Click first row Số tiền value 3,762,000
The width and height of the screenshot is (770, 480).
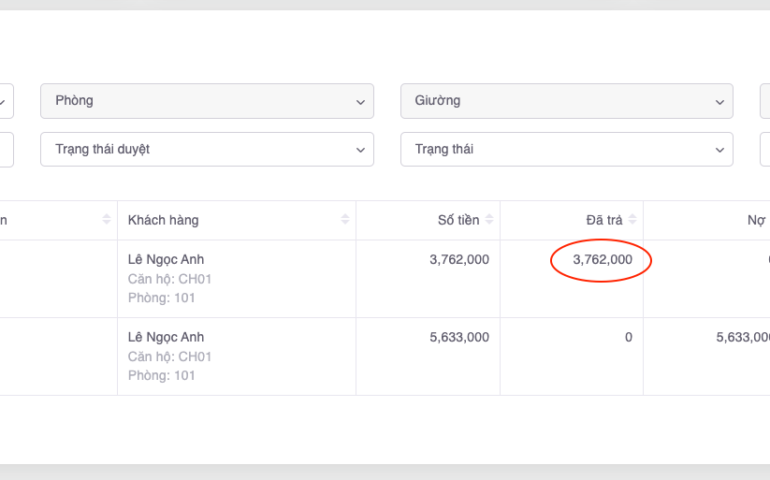click(x=459, y=259)
